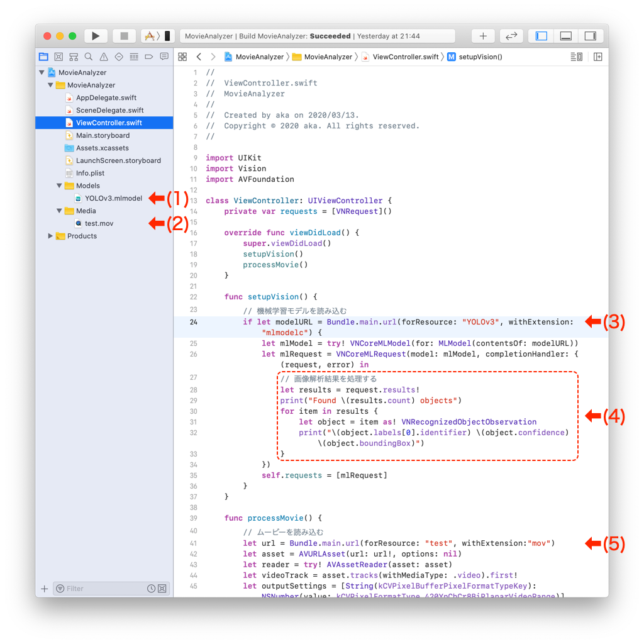The width and height of the screenshot is (644, 644).
Task: Open the source control navigator
Action: 58,57
